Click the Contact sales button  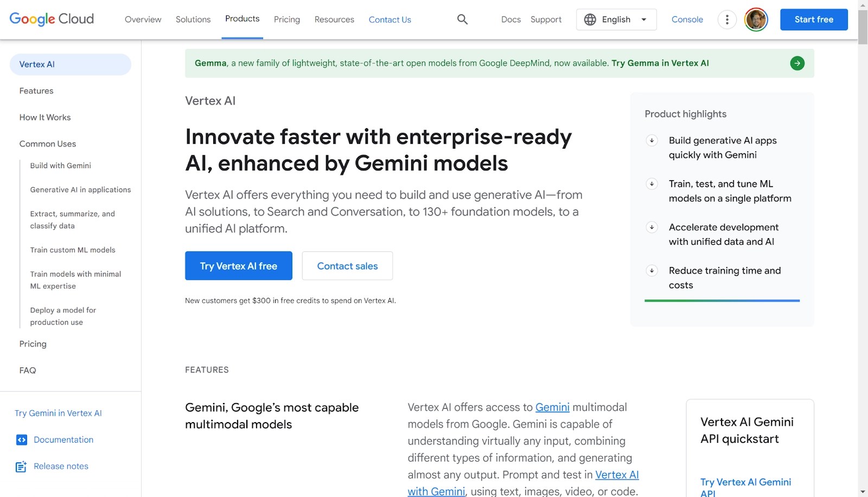click(347, 266)
